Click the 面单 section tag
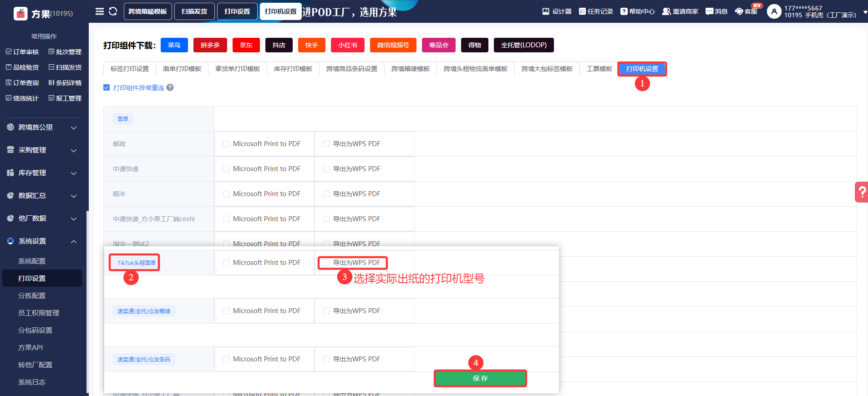 pos(123,119)
